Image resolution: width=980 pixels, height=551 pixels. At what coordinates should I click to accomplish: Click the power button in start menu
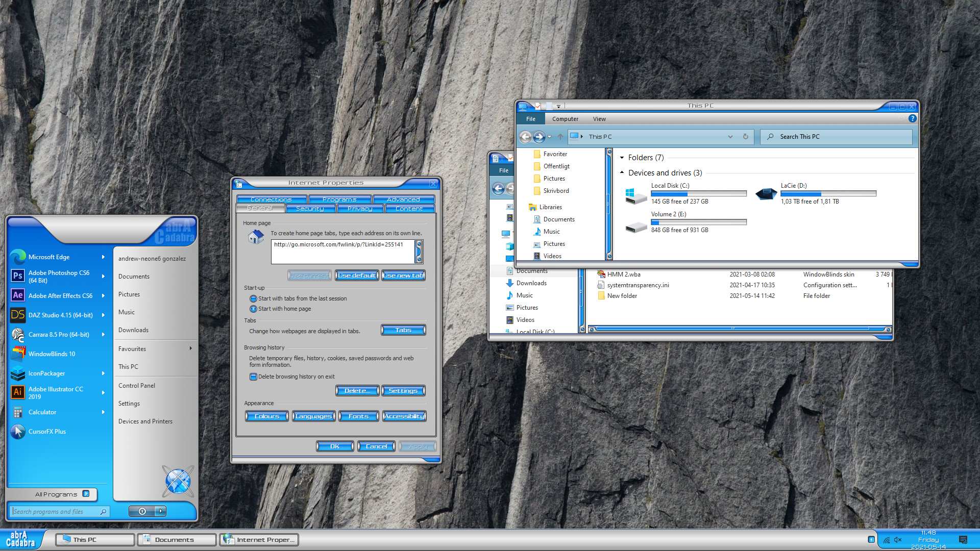tap(142, 511)
